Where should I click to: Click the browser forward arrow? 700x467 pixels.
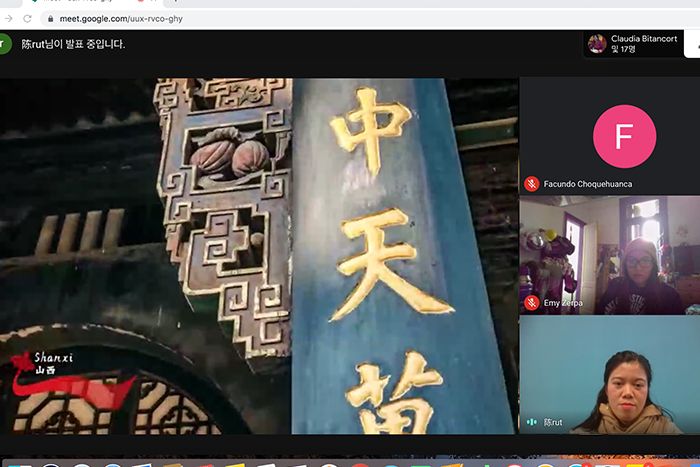[x=8, y=19]
